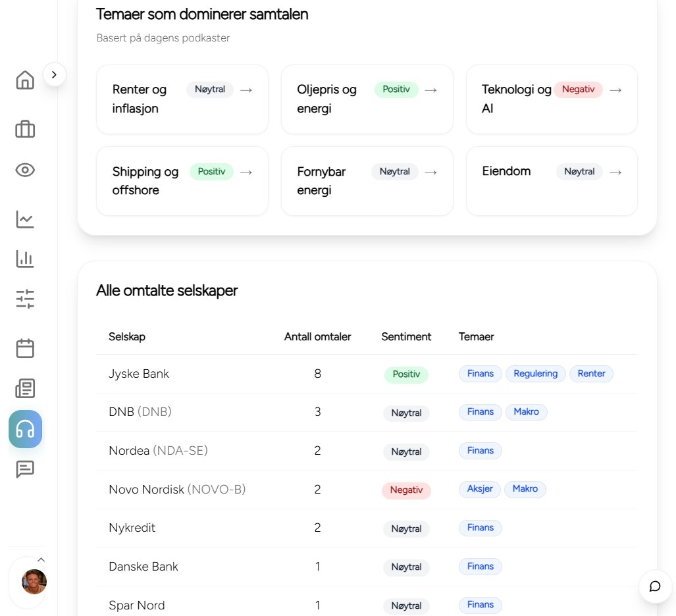Open the Oljepris og energi theme title

tap(326, 99)
